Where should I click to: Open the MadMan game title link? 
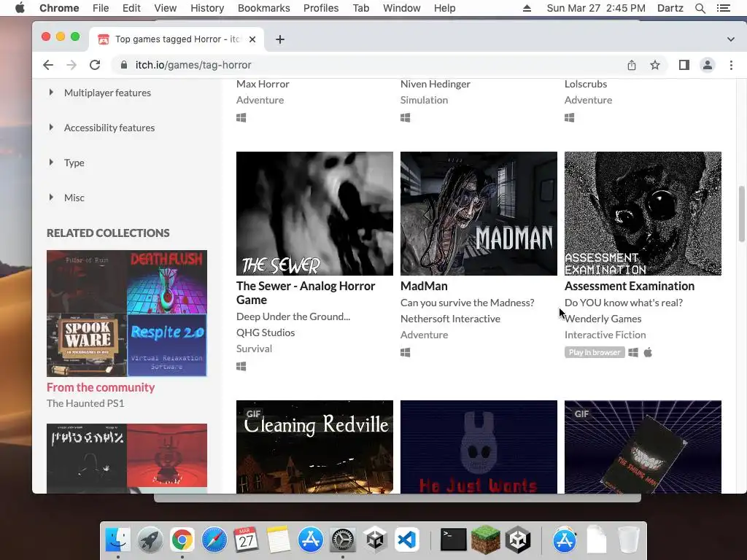click(424, 286)
